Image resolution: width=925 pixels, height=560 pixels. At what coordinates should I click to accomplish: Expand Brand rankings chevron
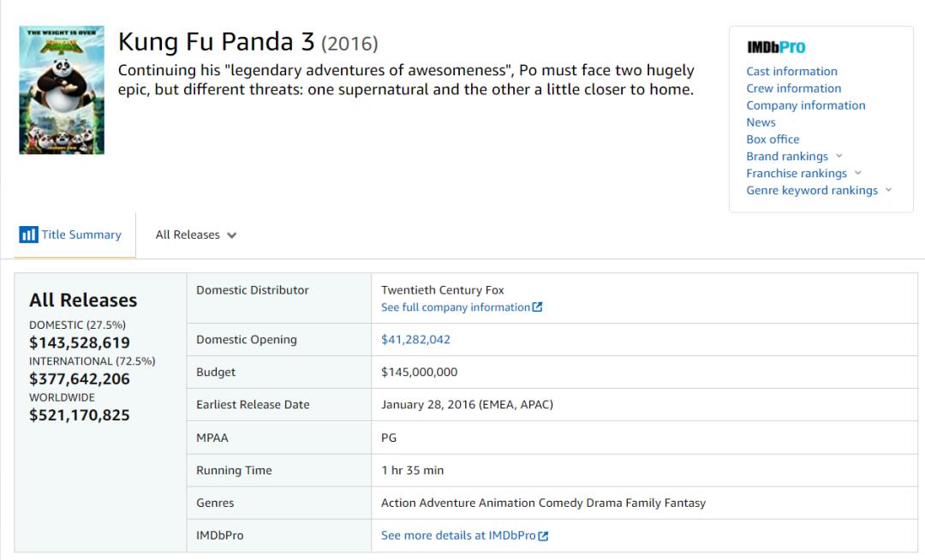tap(839, 156)
